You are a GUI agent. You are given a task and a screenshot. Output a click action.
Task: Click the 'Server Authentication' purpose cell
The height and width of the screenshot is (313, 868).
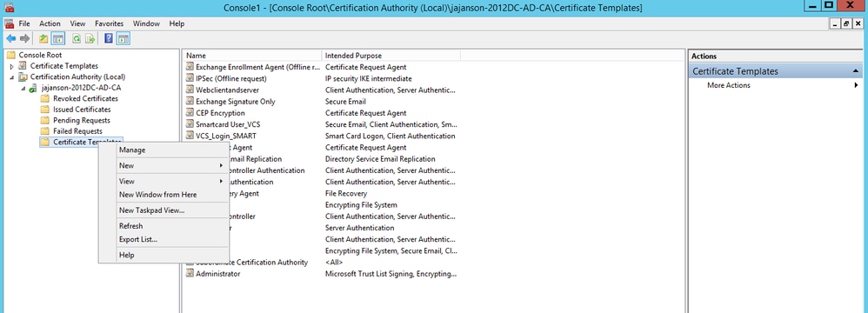tap(359, 228)
